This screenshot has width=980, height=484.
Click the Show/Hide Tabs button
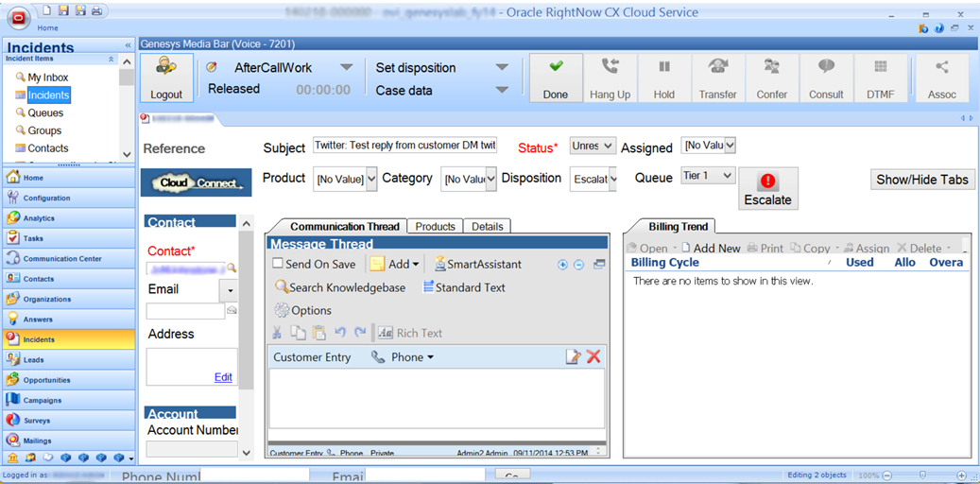[x=921, y=180]
